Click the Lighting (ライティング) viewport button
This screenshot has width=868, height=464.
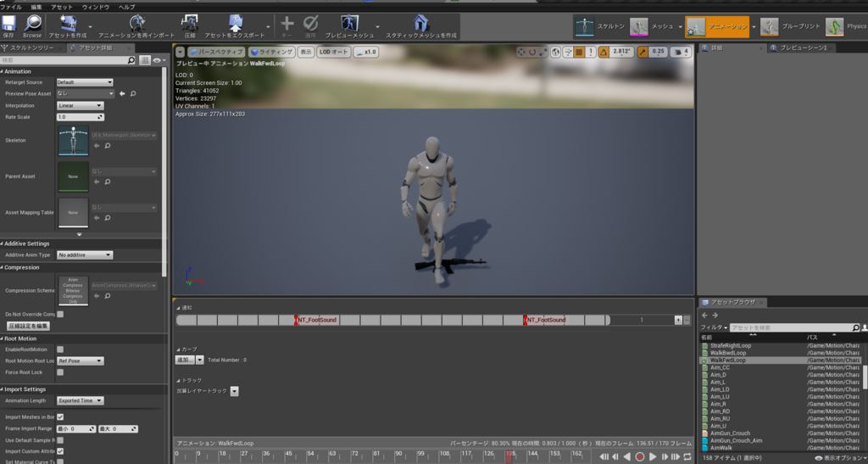[x=270, y=52]
